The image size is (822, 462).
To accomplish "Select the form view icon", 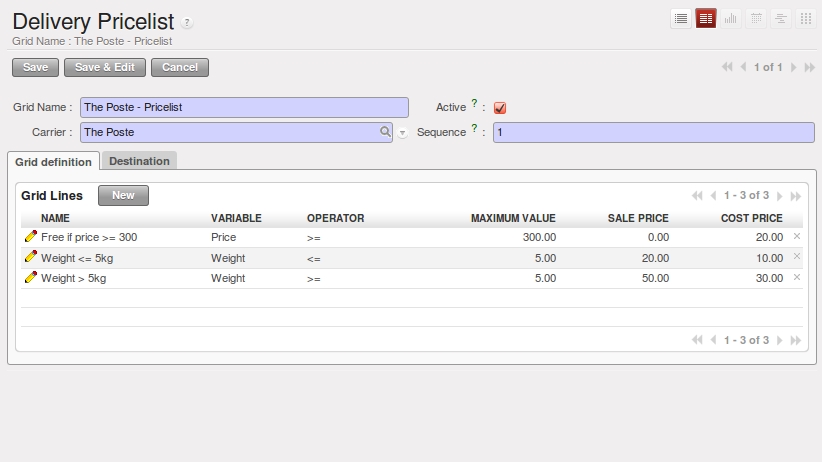I will point(706,18).
